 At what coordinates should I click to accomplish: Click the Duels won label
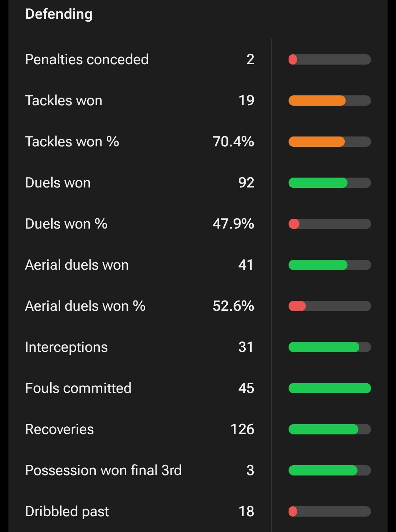tap(58, 183)
